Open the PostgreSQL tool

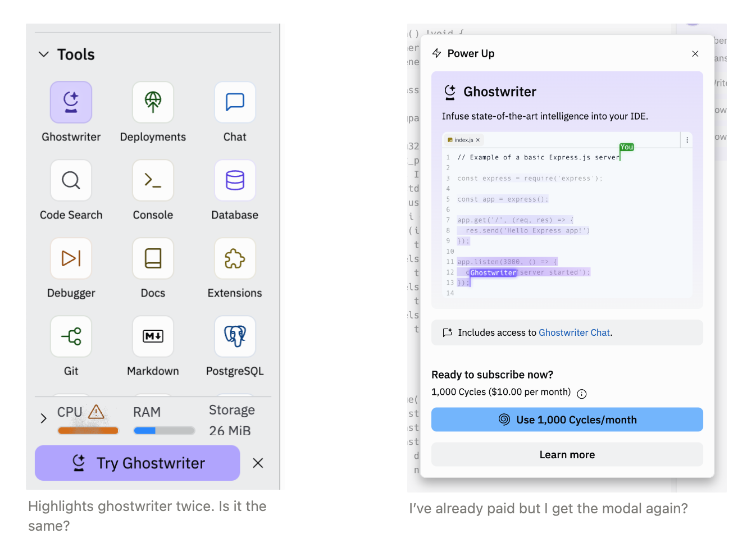tap(235, 336)
